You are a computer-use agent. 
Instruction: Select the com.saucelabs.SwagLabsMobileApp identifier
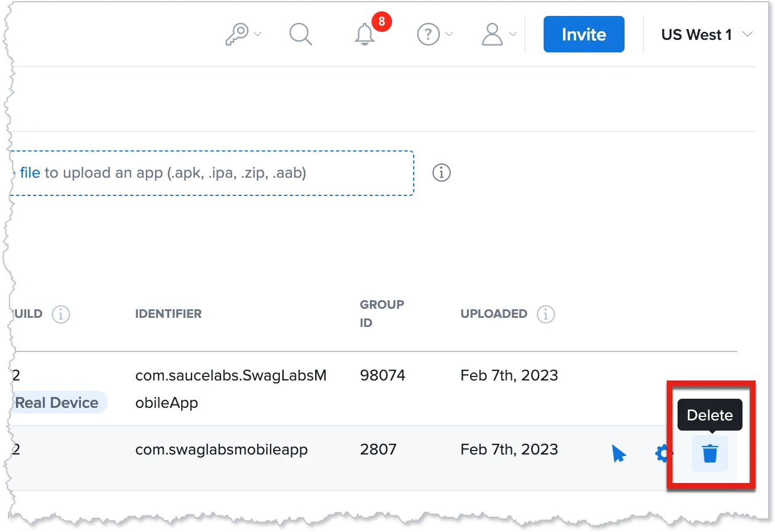coord(230,388)
